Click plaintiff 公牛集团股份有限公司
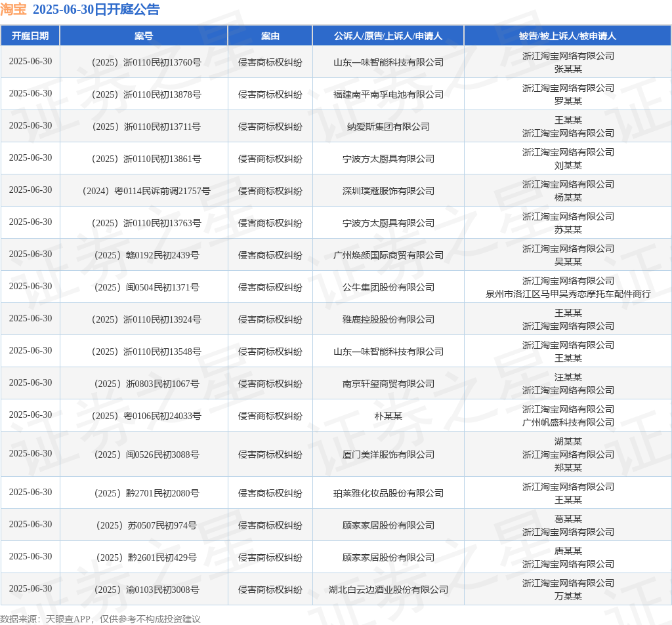Image resolution: width=672 pixels, height=625 pixels. click(x=388, y=287)
